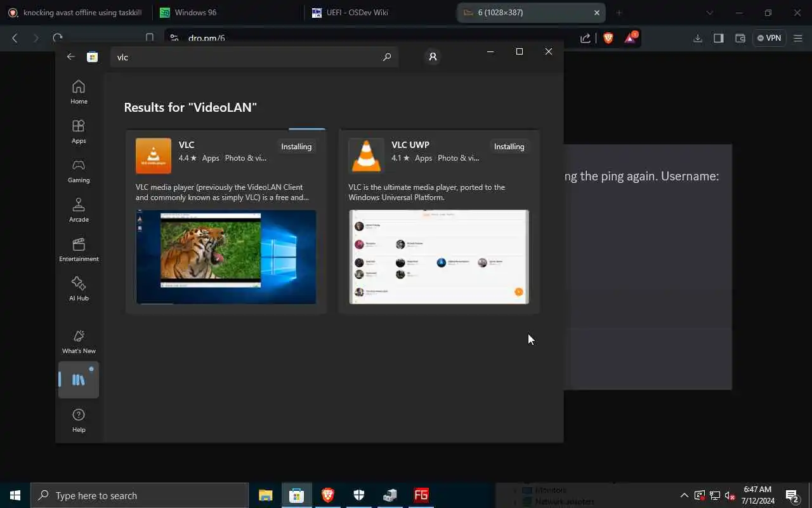
Task: Reload the browser page
Action: (x=58, y=38)
